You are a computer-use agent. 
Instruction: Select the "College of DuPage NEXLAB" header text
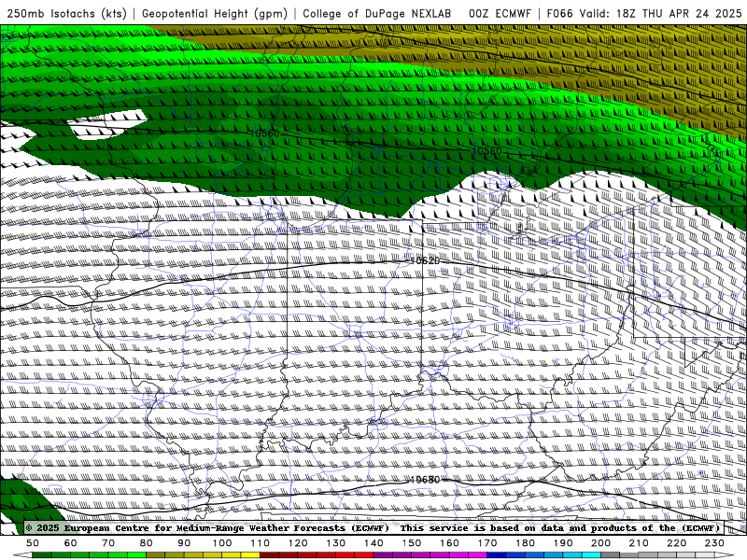(377, 13)
